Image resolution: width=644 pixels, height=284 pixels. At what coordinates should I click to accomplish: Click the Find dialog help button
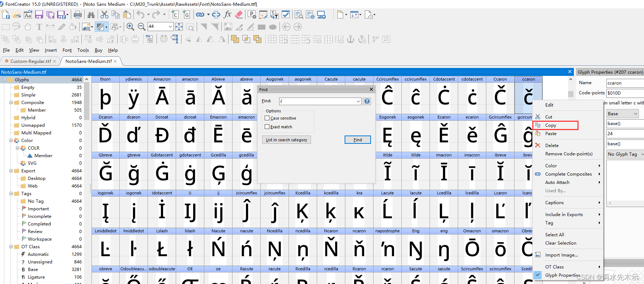coord(367,101)
